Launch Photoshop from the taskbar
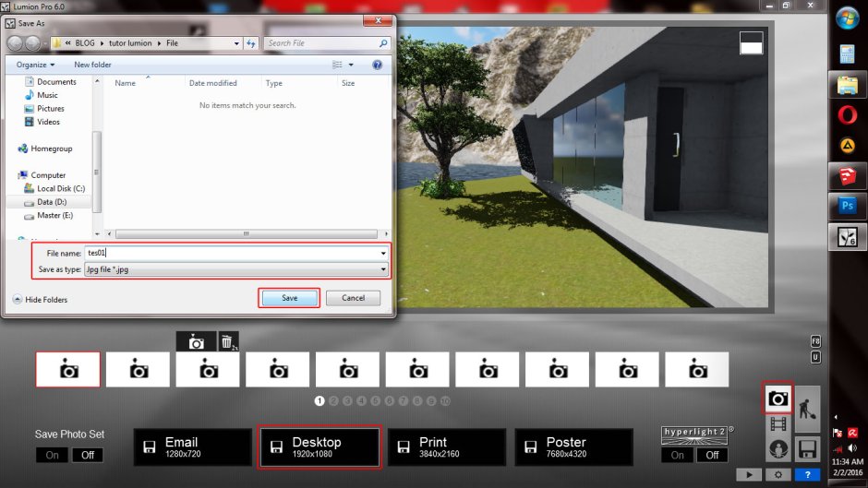This screenshot has width=868, height=488. (847, 205)
